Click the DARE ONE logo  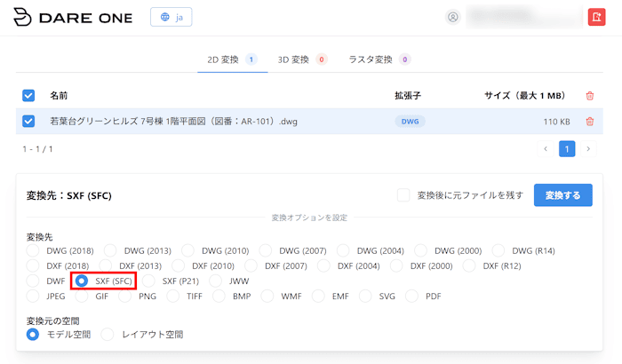[x=73, y=17]
